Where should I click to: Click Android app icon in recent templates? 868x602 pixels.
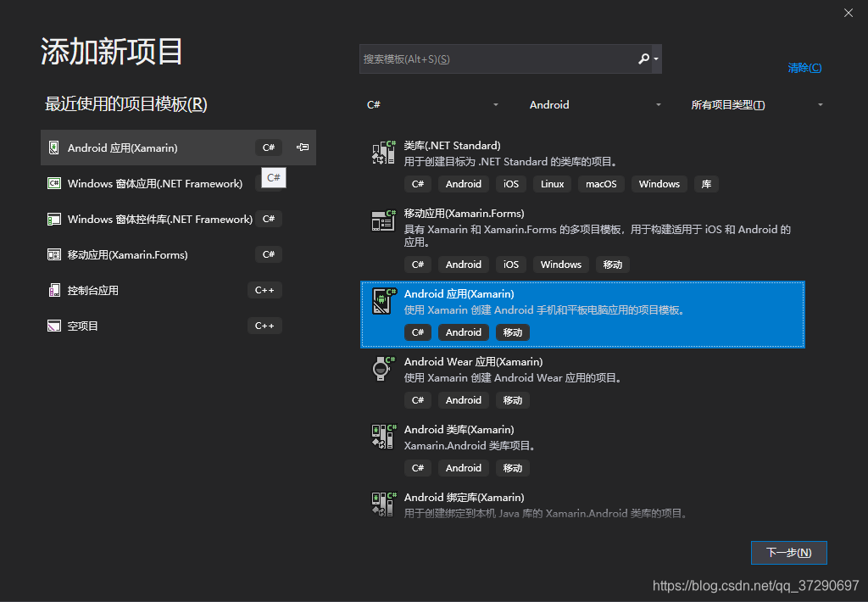53,148
